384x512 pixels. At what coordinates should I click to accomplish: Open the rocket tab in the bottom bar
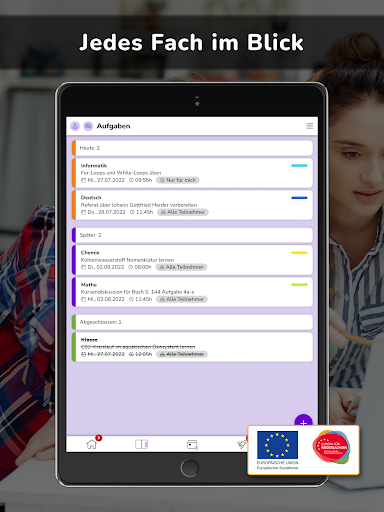pos(242,444)
